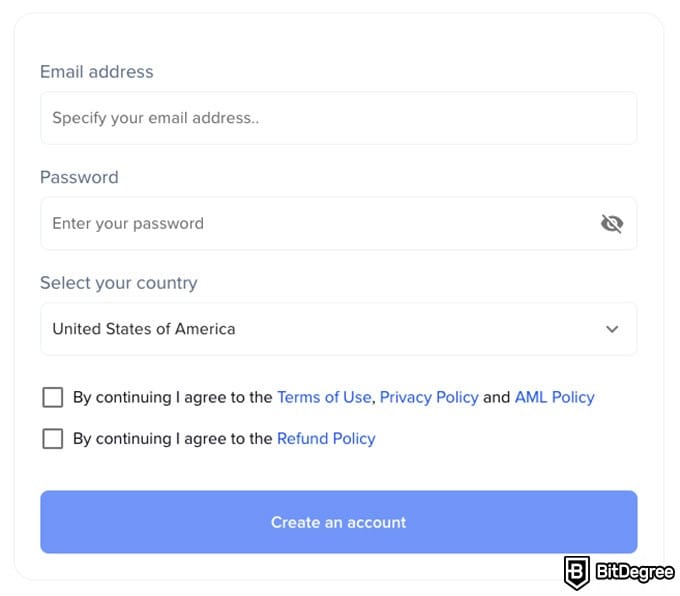Open the Refund Policy link
The image size is (680, 596).
(326, 438)
